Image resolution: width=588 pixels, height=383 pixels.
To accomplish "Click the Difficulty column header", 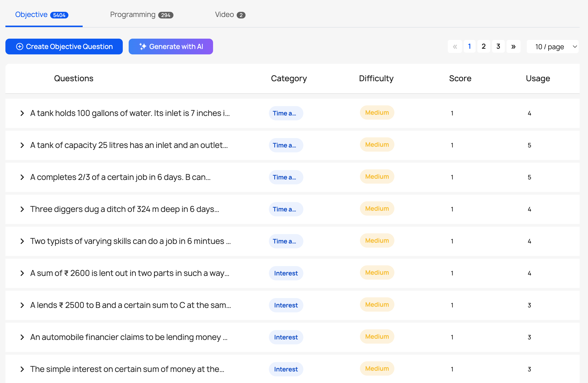I will click(x=376, y=78).
